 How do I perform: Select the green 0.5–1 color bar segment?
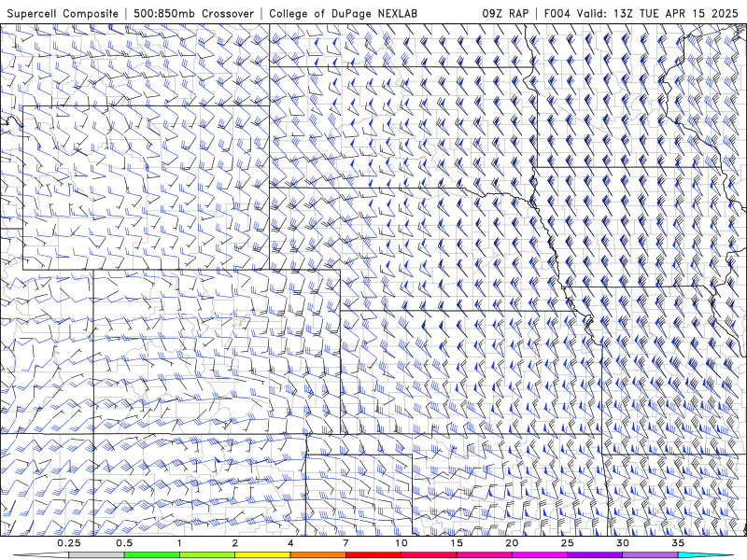[151, 555]
